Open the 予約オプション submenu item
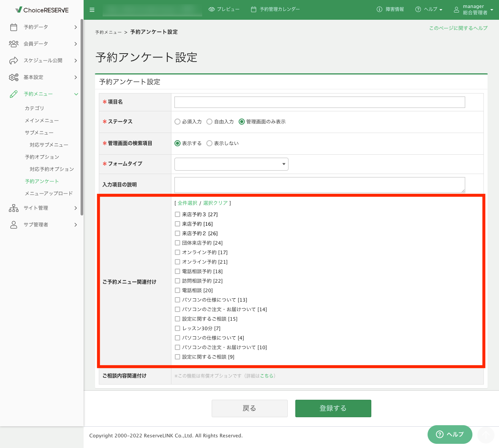Image resolution: width=499 pixels, height=448 pixels. point(42,157)
